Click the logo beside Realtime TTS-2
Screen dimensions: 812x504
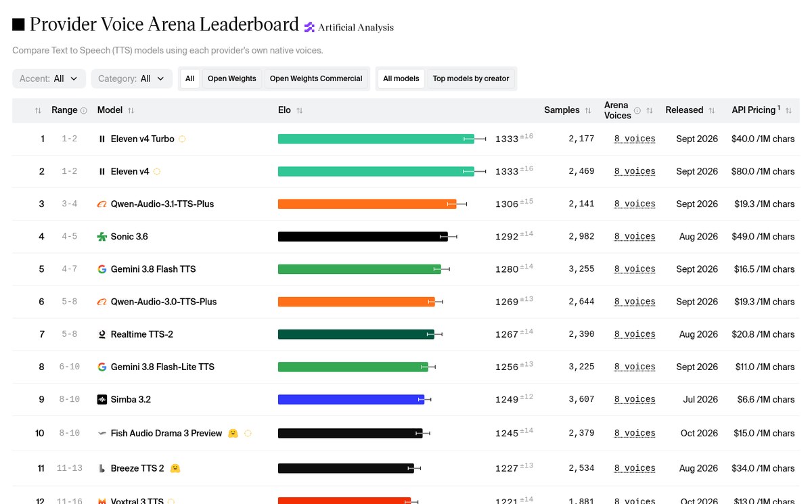(102, 334)
